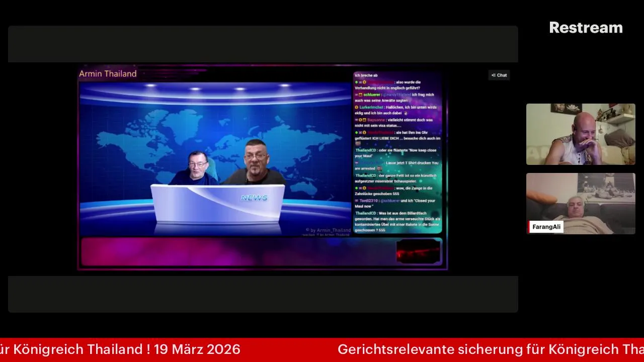Screen dimensions: 644x362
Task: Click the 'ICH LIEBE DICH' chat message
Action: pyautogui.click(x=397, y=138)
